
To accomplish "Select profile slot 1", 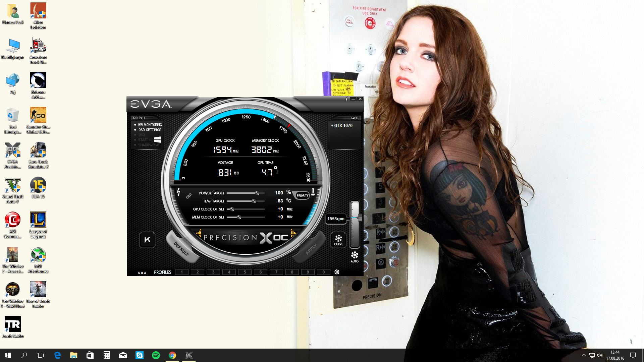I will [x=182, y=272].
